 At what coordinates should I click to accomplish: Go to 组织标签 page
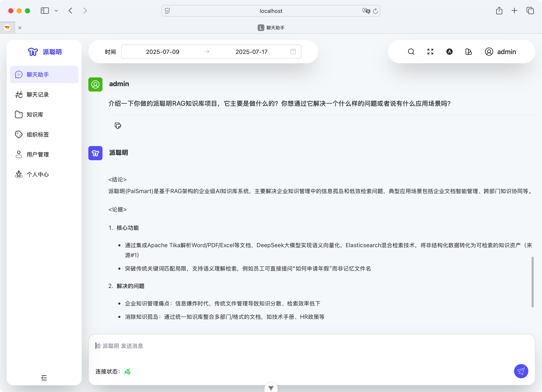pos(37,134)
